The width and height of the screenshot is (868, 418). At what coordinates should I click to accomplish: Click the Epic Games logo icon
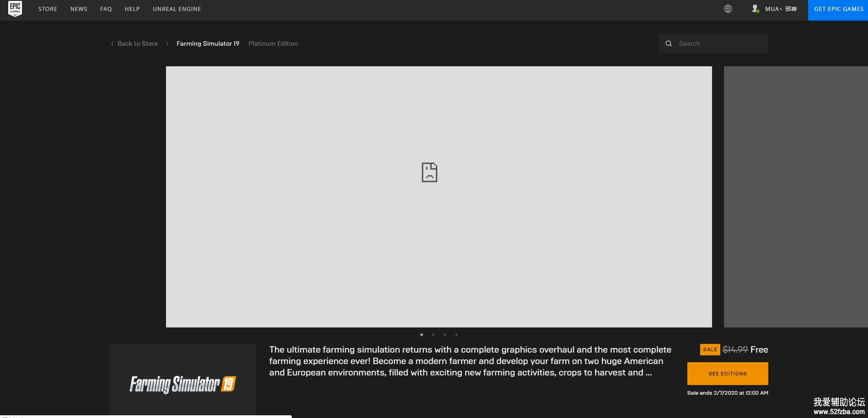click(x=15, y=9)
